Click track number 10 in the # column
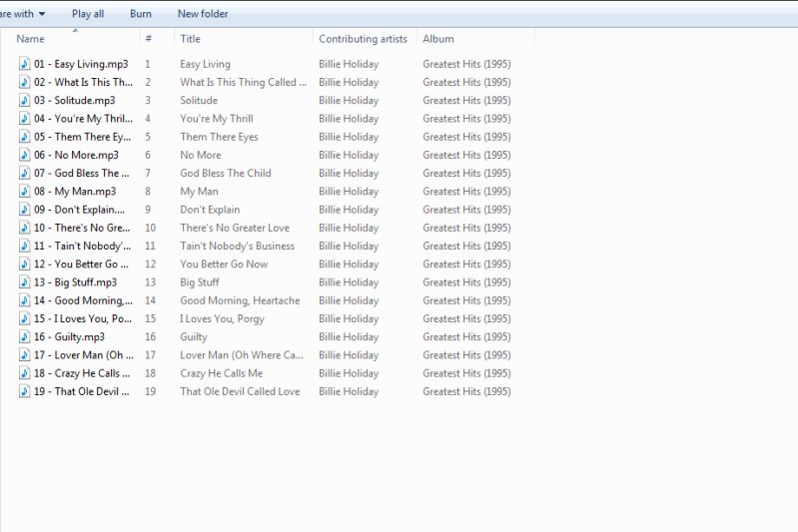This screenshot has width=798, height=532. pos(150,228)
